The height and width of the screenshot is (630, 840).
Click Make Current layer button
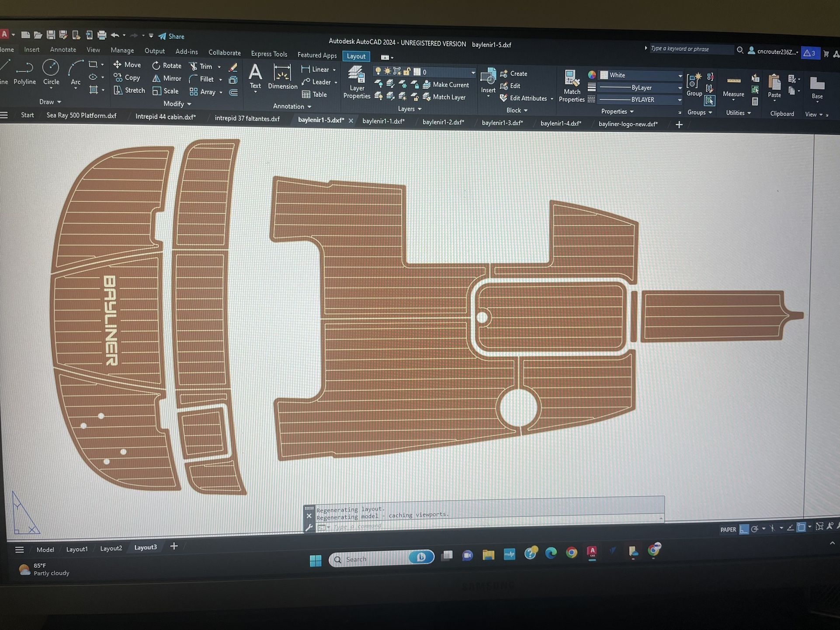pos(446,85)
